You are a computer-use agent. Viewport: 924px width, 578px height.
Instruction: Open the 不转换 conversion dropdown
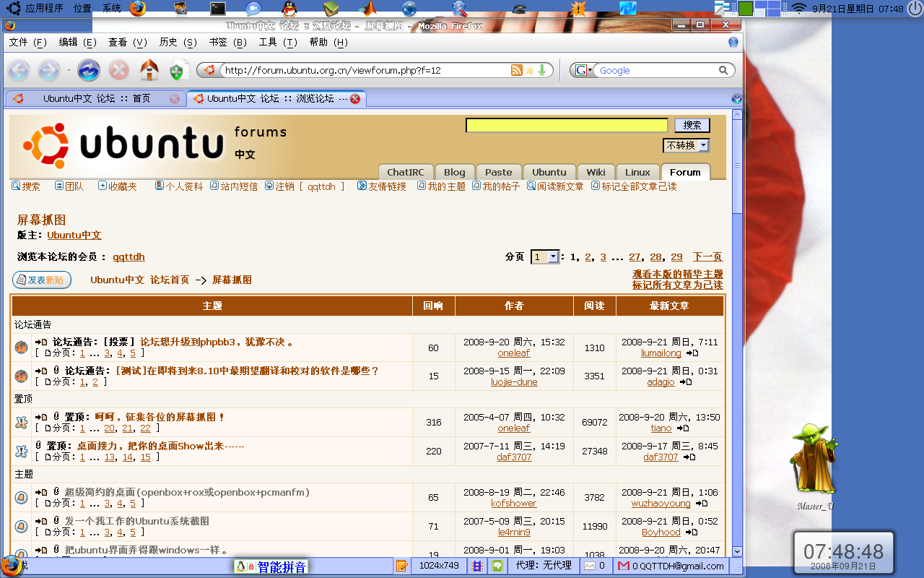[686, 145]
